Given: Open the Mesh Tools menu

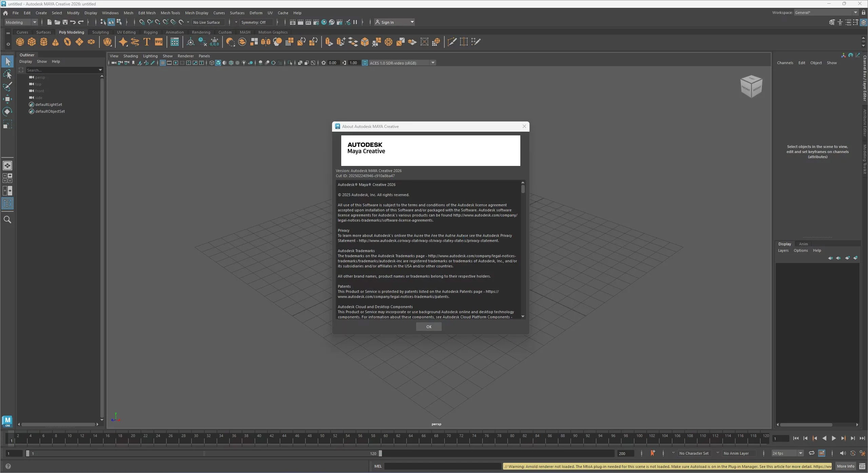Looking at the screenshot, I should (x=171, y=13).
